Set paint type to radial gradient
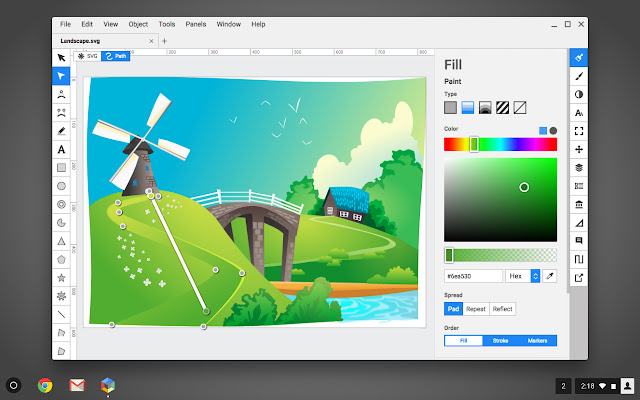The width and height of the screenshot is (640, 400). [x=485, y=107]
